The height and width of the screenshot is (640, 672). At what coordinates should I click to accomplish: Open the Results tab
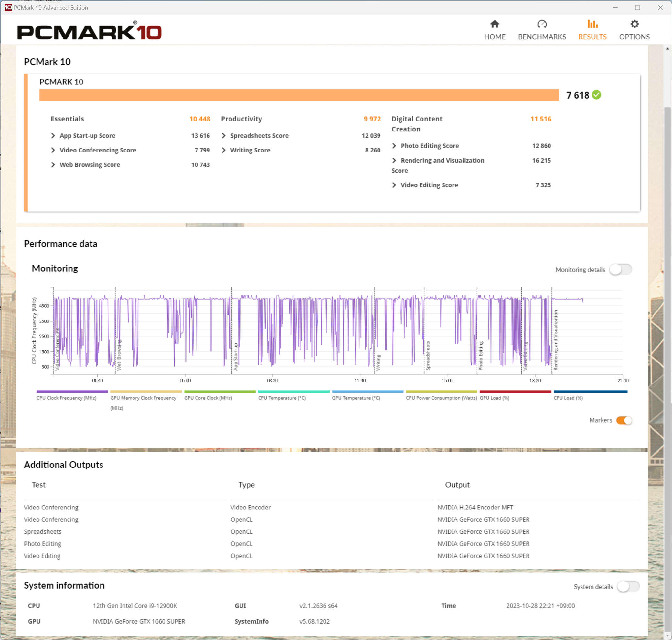tap(592, 30)
